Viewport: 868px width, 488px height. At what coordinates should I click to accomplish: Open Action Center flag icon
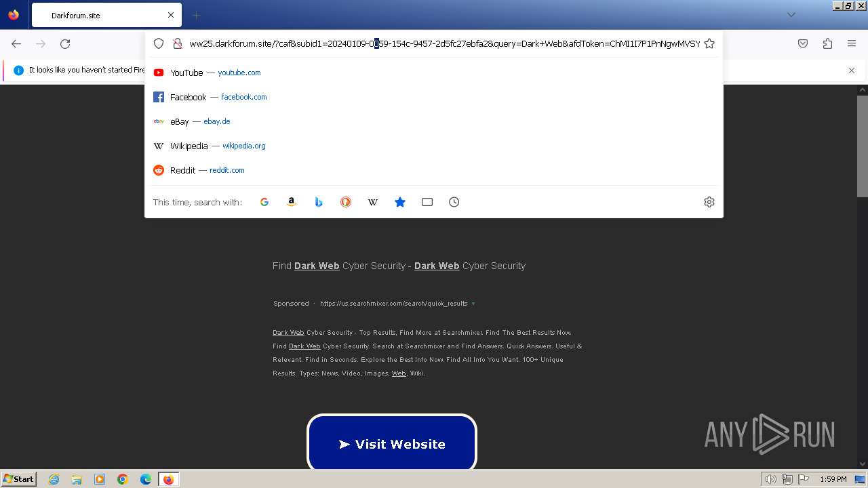tap(804, 479)
